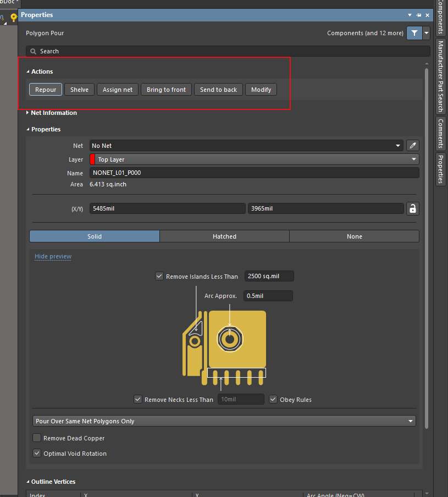Click the Modify button
The image size is (448, 497).
coord(261,90)
